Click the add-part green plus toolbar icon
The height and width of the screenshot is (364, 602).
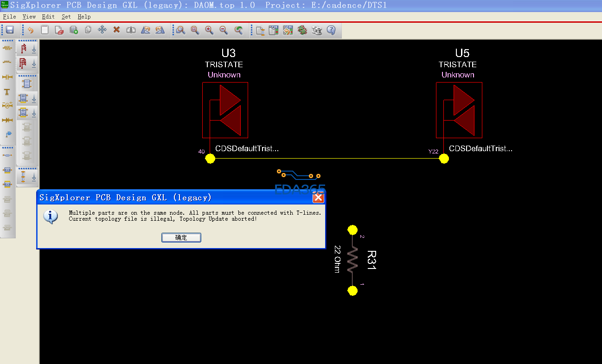74,30
